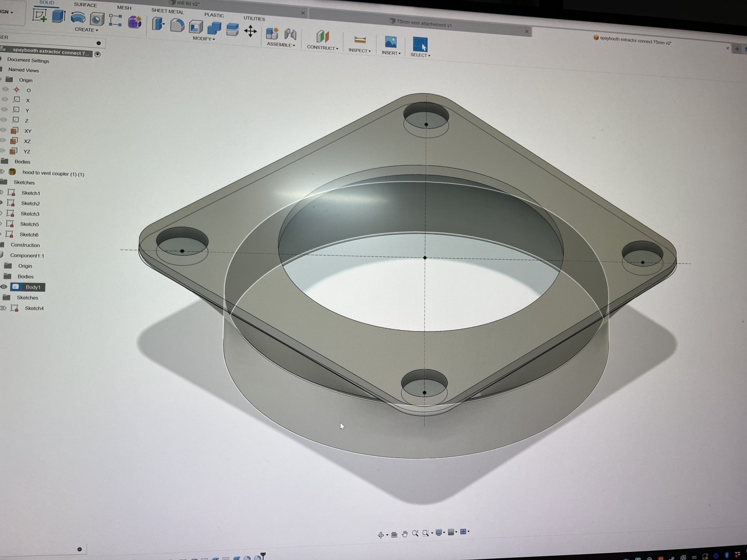Open the CONSTRUCT dropdown menu
Viewport: 747px width, 560px height.
coord(322,48)
